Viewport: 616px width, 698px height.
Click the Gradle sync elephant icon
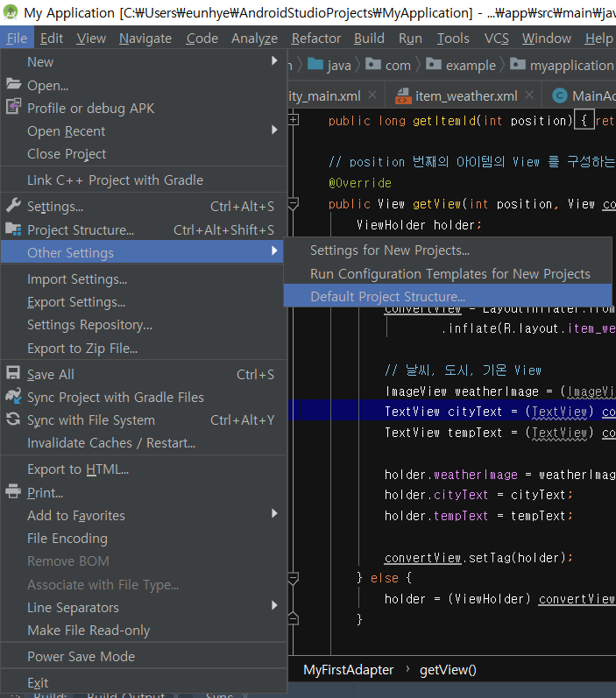tap(13, 396)
